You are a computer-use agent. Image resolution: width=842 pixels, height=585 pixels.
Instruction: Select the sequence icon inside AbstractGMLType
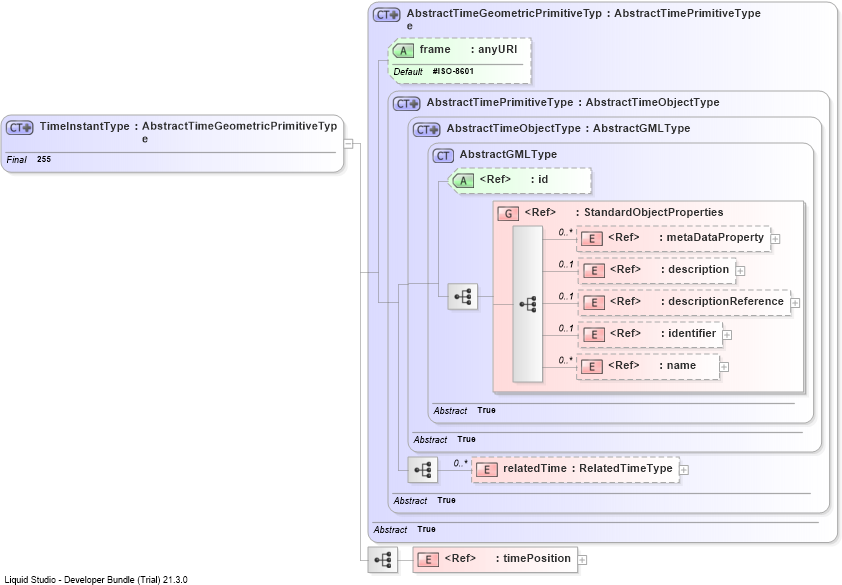462,296
